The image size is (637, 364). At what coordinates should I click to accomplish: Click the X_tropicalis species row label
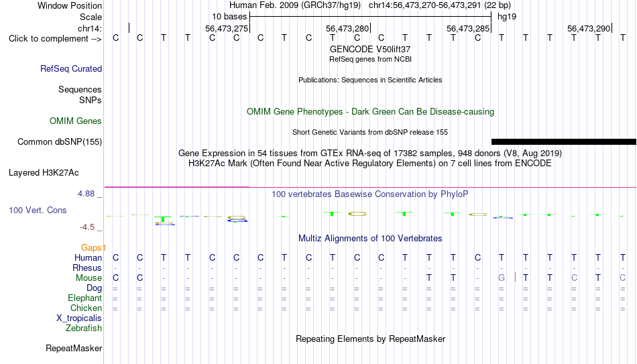click(79, 318)
